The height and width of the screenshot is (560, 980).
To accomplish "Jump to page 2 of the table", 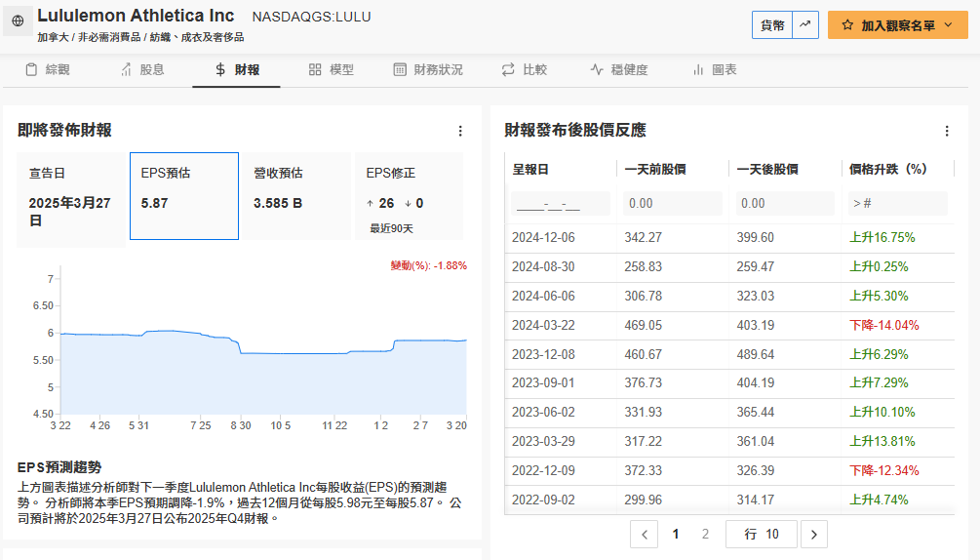I will [x=705, y=535].
